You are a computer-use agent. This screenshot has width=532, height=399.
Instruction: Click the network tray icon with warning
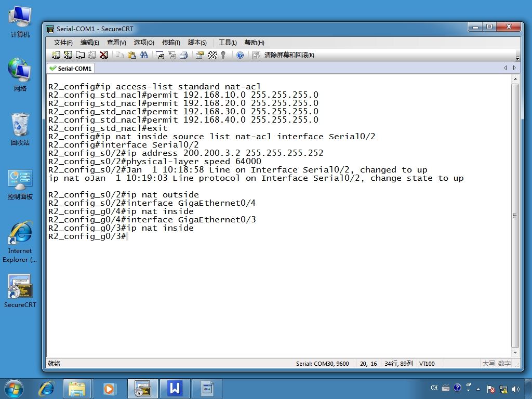tap(503, 389)
